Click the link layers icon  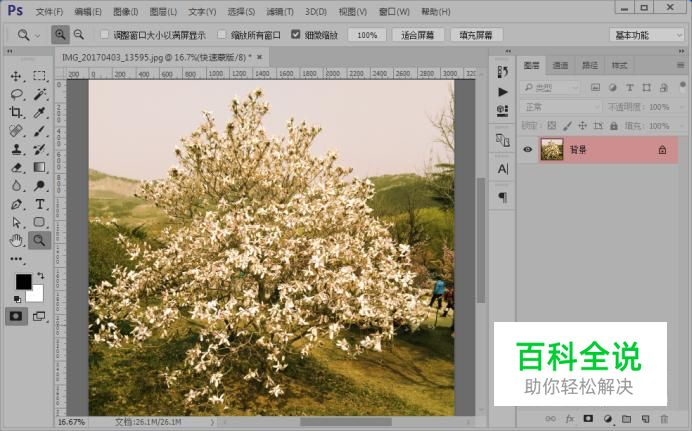(550, 419)
